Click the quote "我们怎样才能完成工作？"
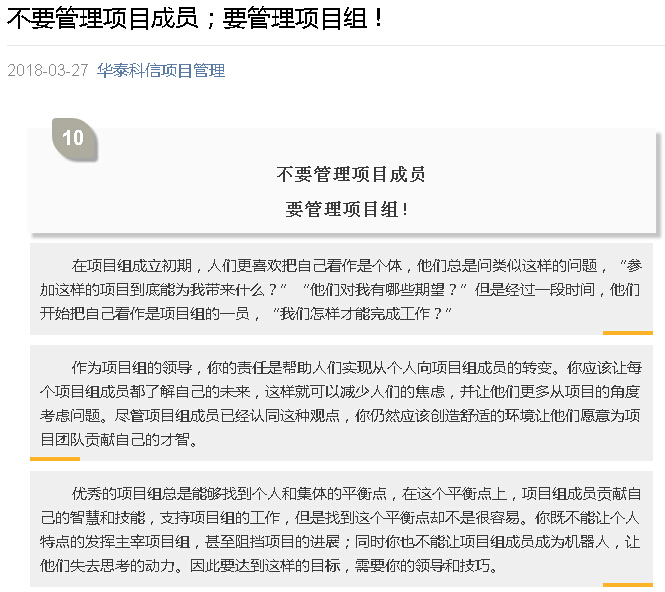Image resolution: width=665 pixels, height=592 pixels. click(362, 314)
